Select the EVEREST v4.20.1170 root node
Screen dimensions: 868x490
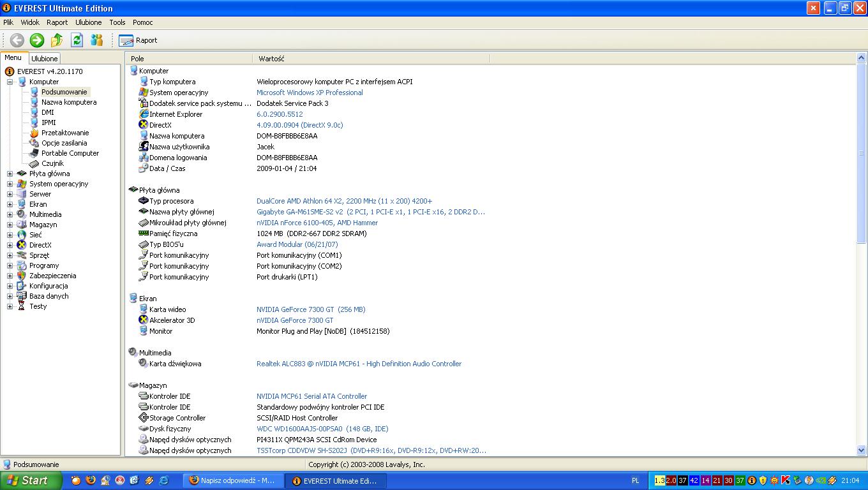50,71
